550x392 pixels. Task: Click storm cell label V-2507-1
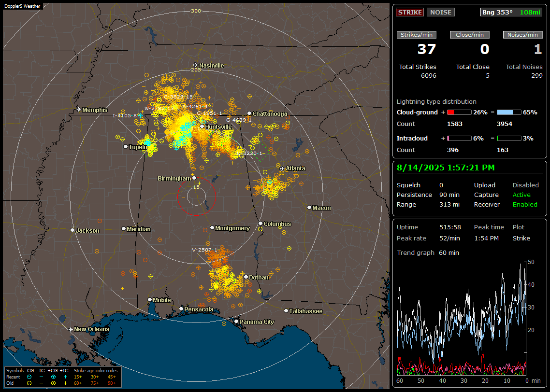204,250
